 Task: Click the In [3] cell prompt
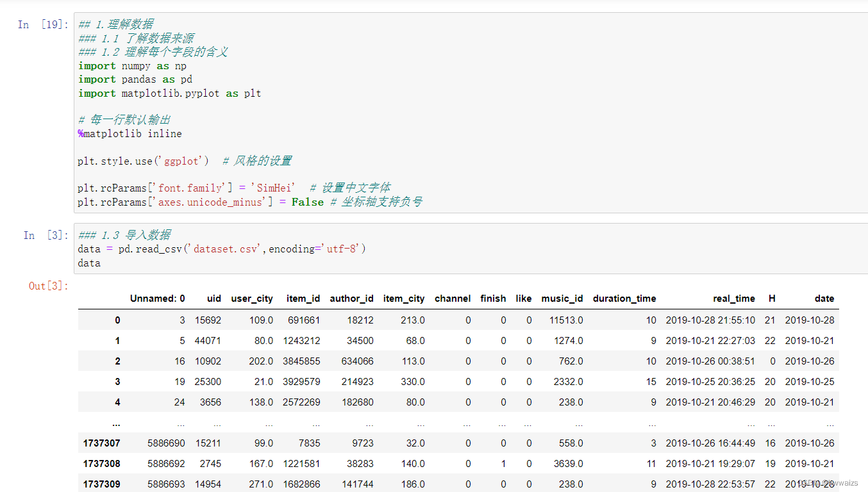click(45, 235)
